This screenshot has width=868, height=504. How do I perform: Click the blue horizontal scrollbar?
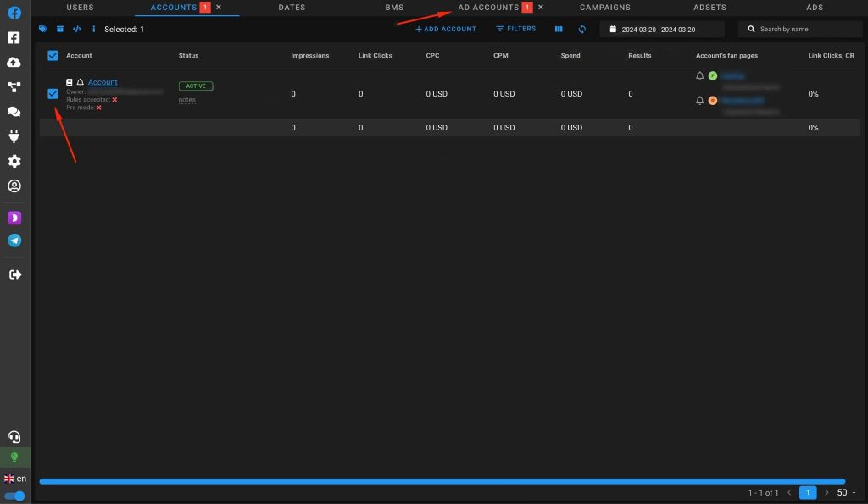442,481
